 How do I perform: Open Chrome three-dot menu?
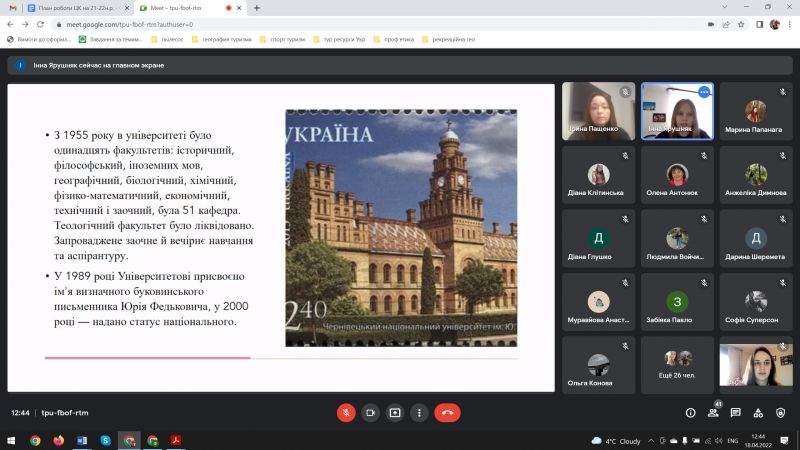pyautogui.click(x=790, y=24)
